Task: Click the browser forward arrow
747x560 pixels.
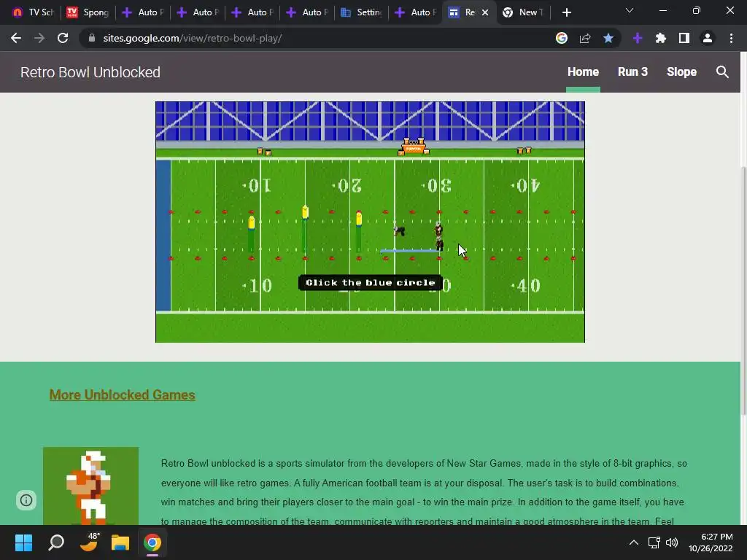Action: (x=39, y=38)
